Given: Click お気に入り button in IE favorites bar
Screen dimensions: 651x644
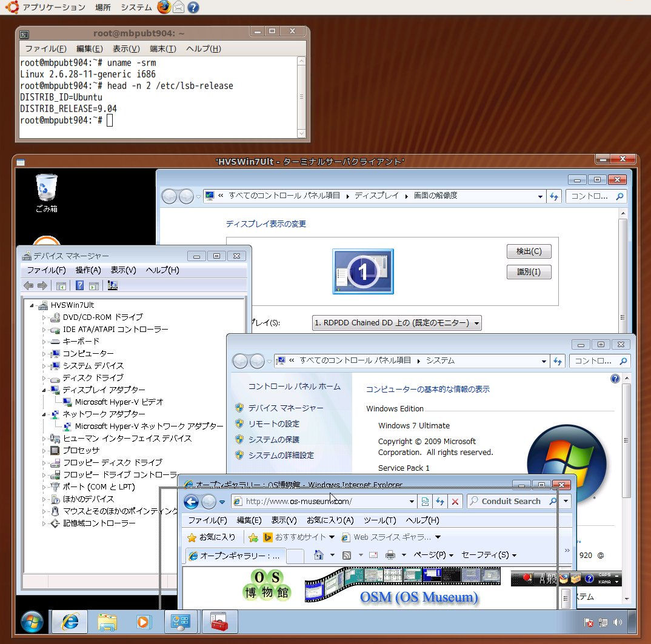Looking at the screenshot, I should tap(212, 537).
